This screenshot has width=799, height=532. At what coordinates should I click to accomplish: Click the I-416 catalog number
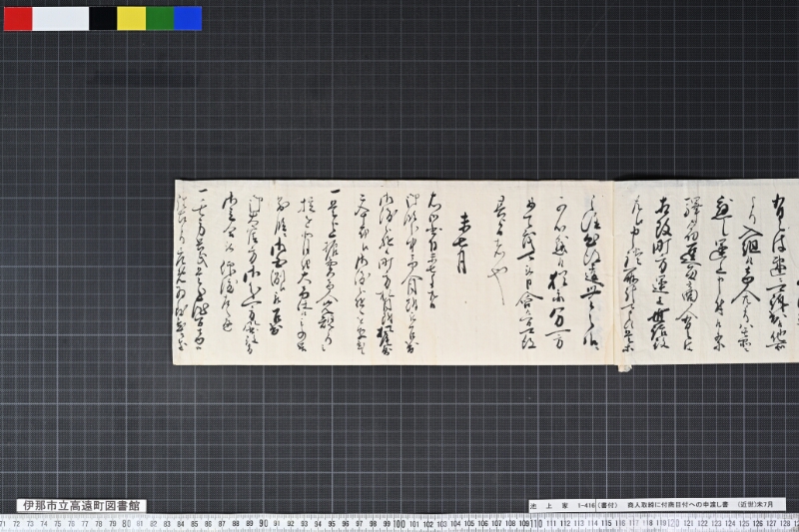pyautogui.click(x=586, y=505)
